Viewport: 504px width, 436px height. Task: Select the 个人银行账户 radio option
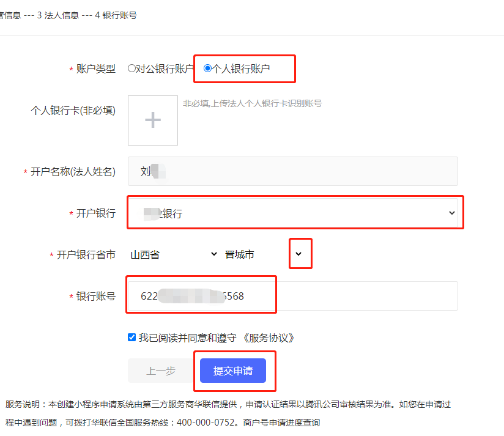(x=207, y=68)
